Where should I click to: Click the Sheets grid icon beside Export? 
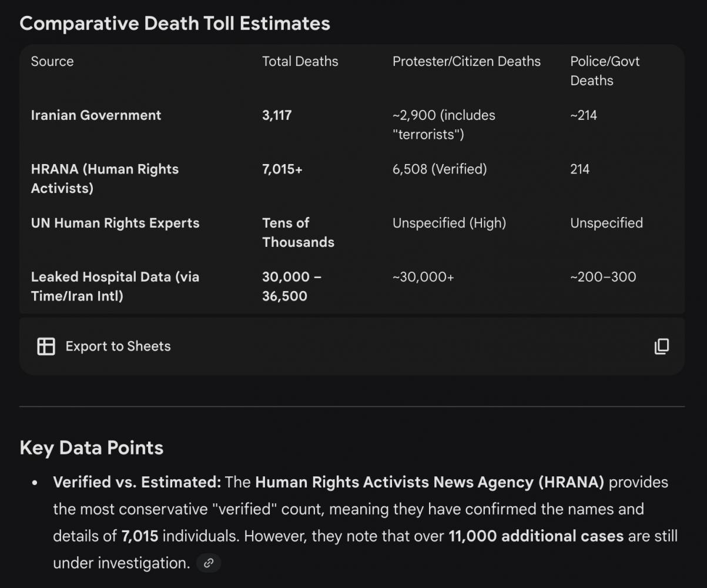[x=46, y=346]
